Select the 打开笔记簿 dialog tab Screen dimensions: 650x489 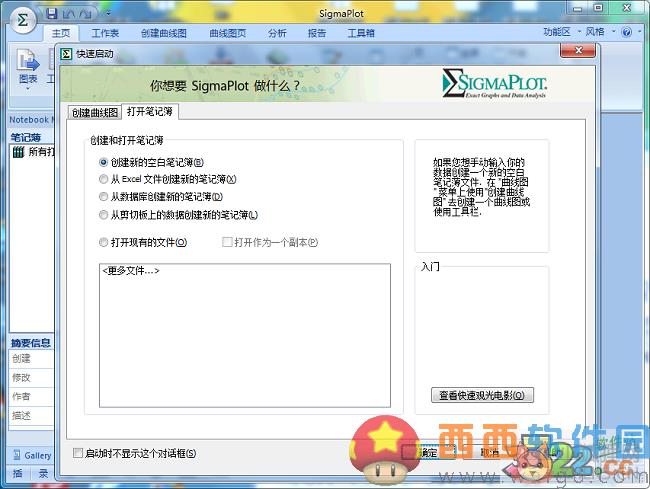point(150,111)
